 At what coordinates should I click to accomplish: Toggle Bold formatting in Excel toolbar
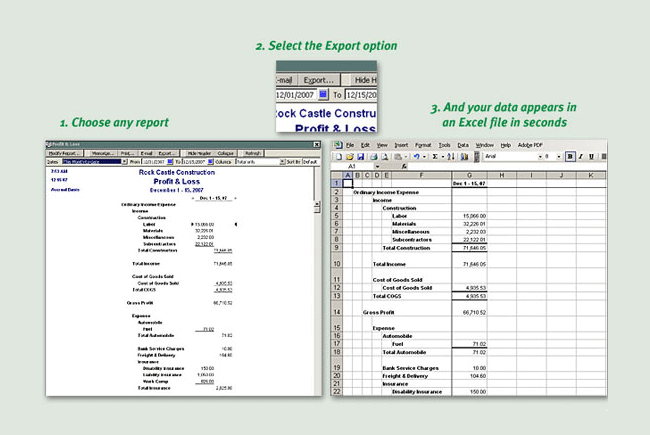click(x=570, y=157)
